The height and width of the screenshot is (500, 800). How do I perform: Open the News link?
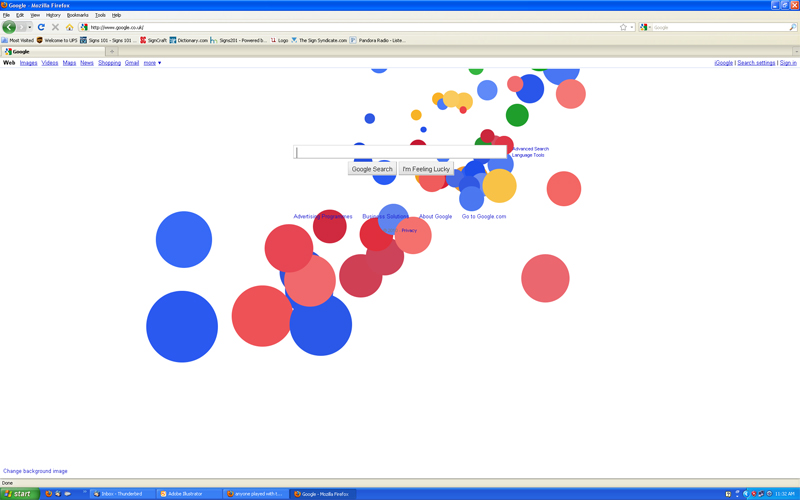click(87, 63)
